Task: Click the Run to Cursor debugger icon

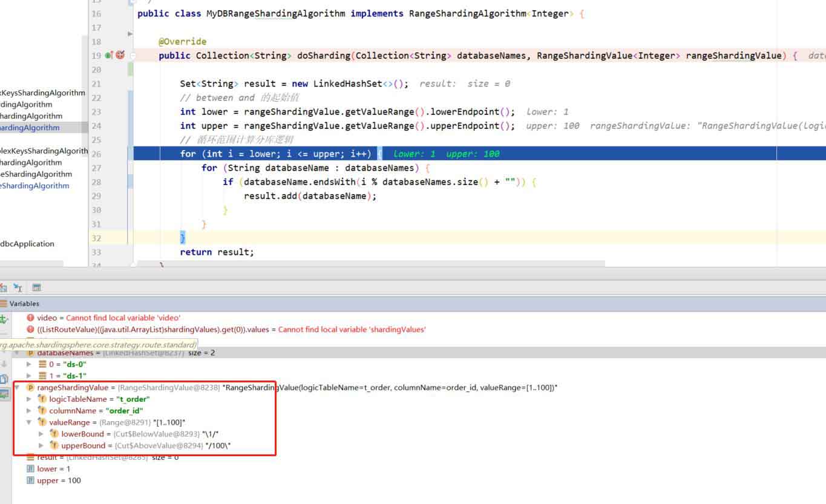Action: pyautogui.click(x=18, y=288)
